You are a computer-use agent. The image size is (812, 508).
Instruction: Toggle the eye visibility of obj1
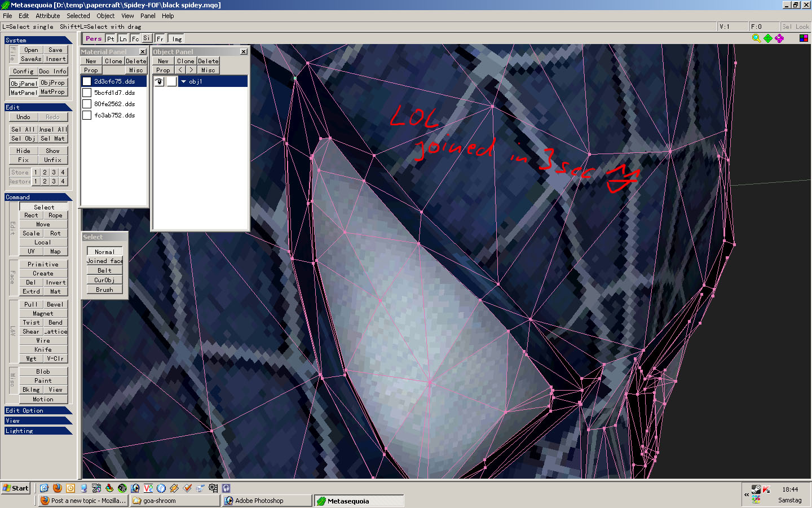pos(160,82)
